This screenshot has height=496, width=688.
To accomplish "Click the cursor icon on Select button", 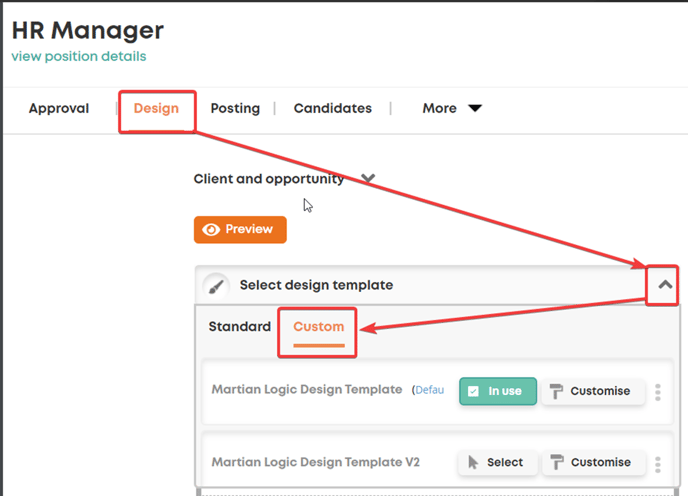I will (x=473, y=462).
